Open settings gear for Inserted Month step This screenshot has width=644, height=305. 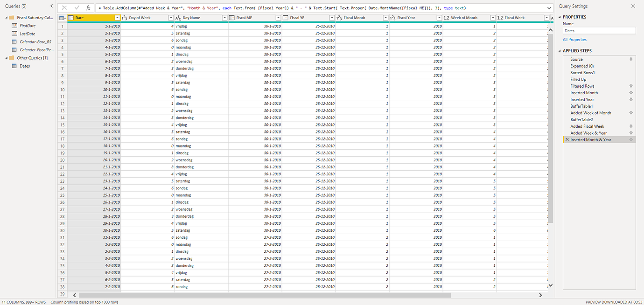pos(631,93)
